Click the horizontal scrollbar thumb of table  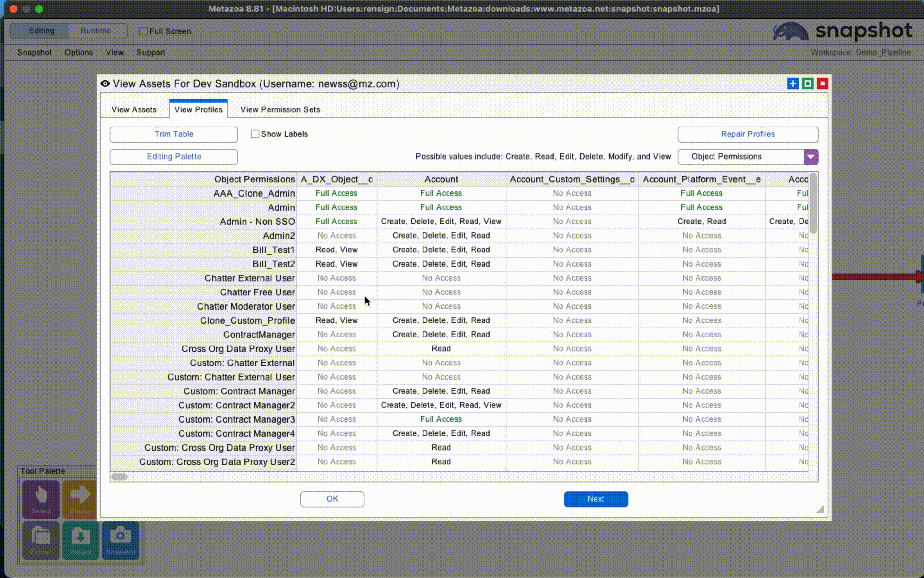(x=119, y=477)
